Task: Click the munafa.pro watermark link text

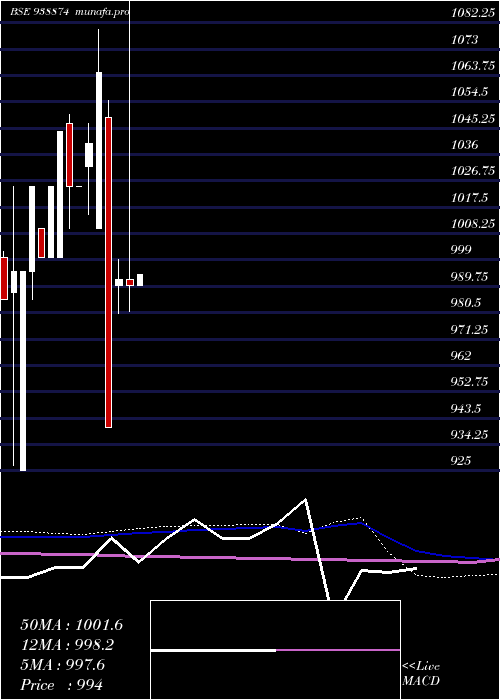Action: tap(103, 12)
